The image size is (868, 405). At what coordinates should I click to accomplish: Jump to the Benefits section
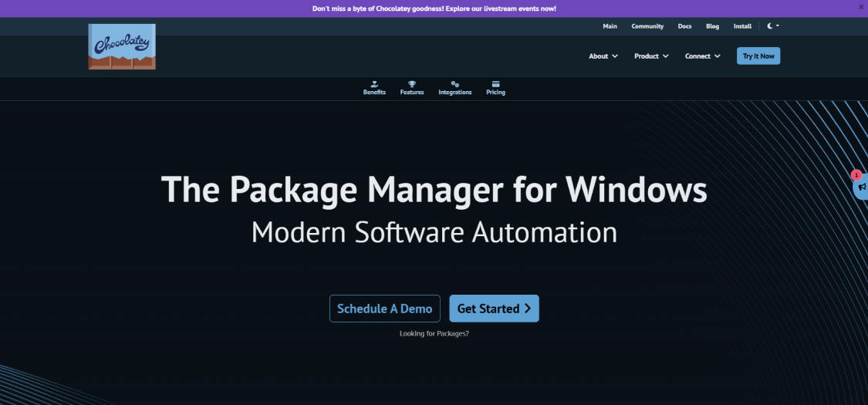pos(374,88)
